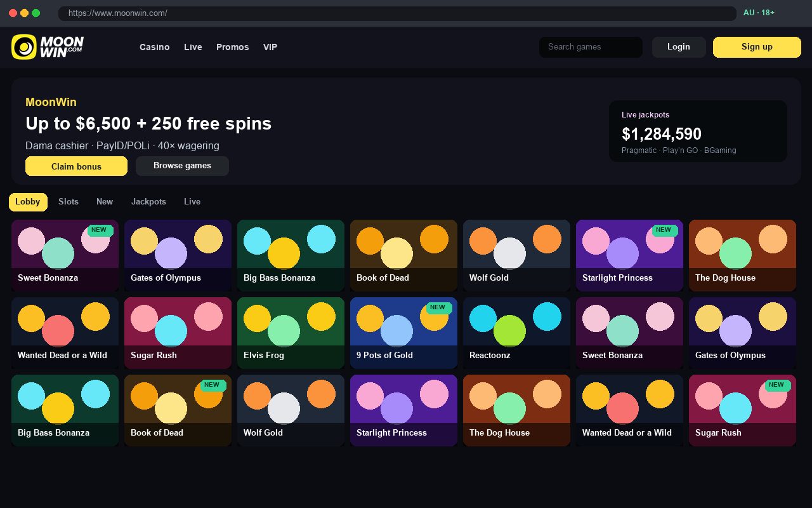
Task: Open the Book of Dead card marked NEW
Action: 178,411
